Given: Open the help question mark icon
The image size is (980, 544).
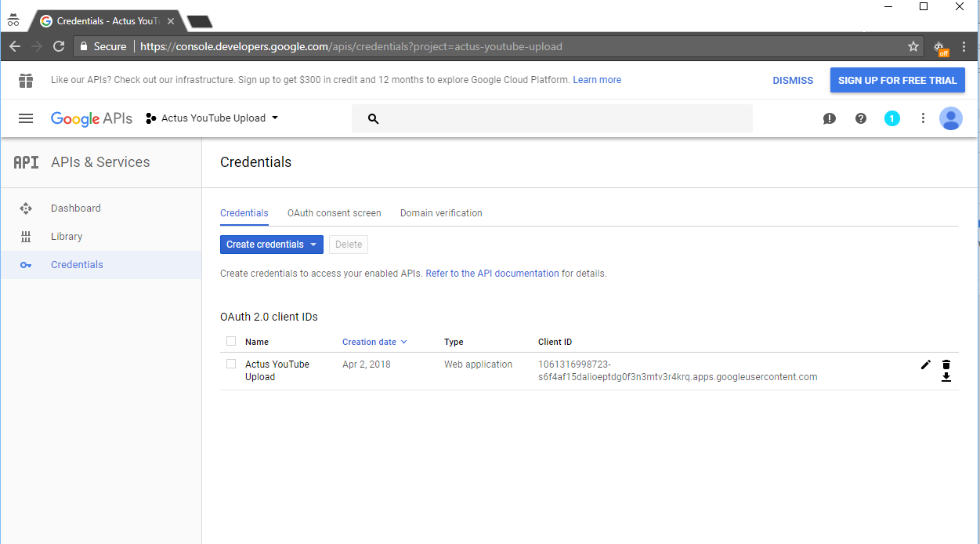Looking at the screenshot, I should click(861, 118).
